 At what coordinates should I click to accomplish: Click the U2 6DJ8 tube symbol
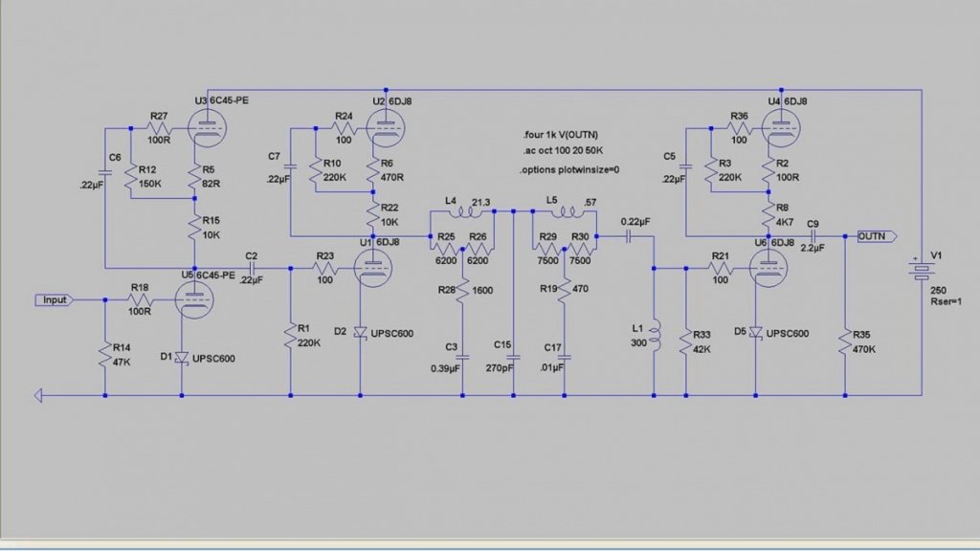[x=385, y=128]
